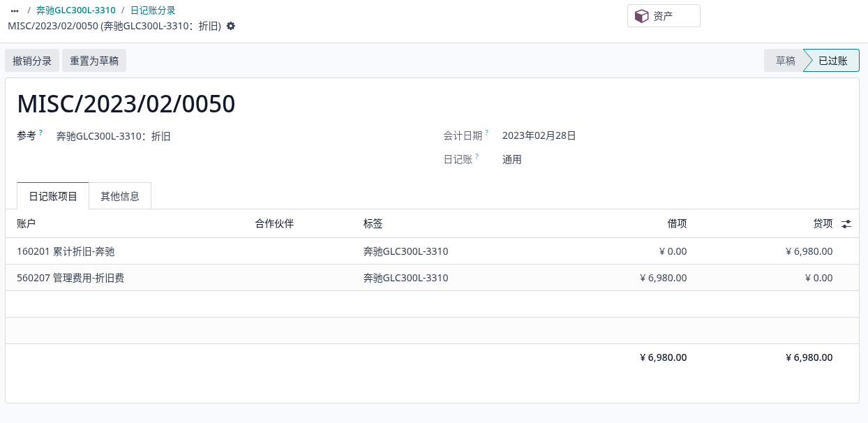
Task: Click the 参考 field value
Action: click(x=114, y=136)
